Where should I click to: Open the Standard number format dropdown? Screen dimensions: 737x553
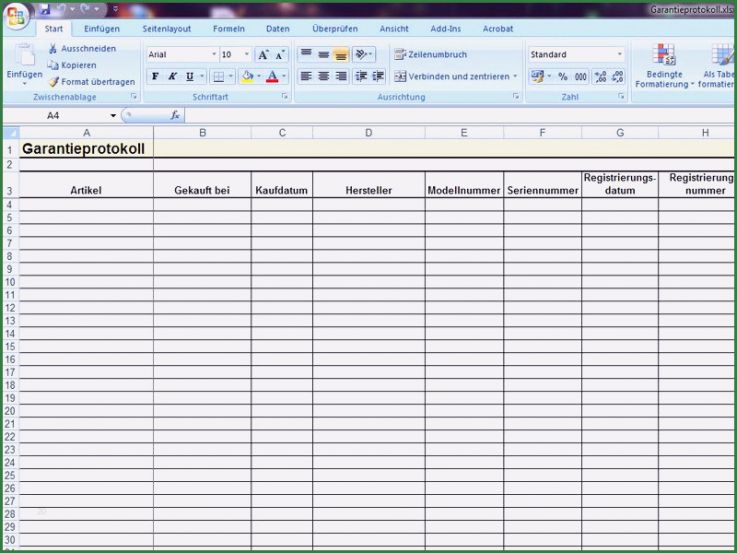[x=619, y=55]
